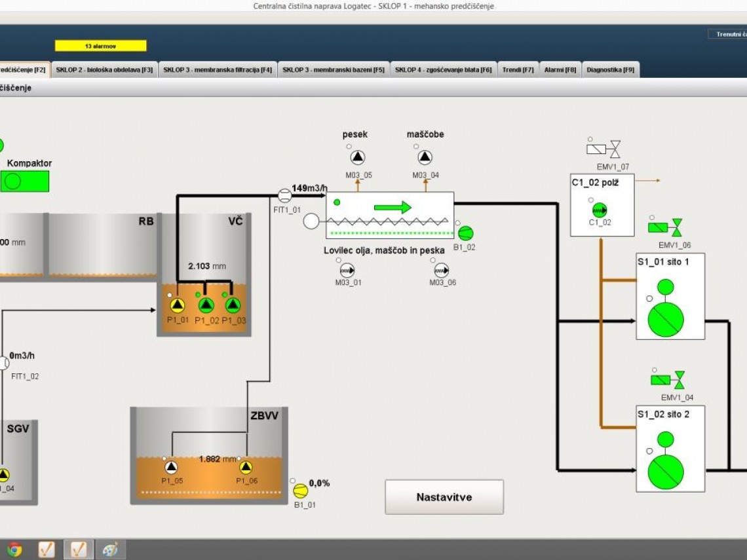Image resolution: width=747 pixels, height=560 pixels.
Task: Toggle the EMV1_04 valve
Action: tap(668, 380)
